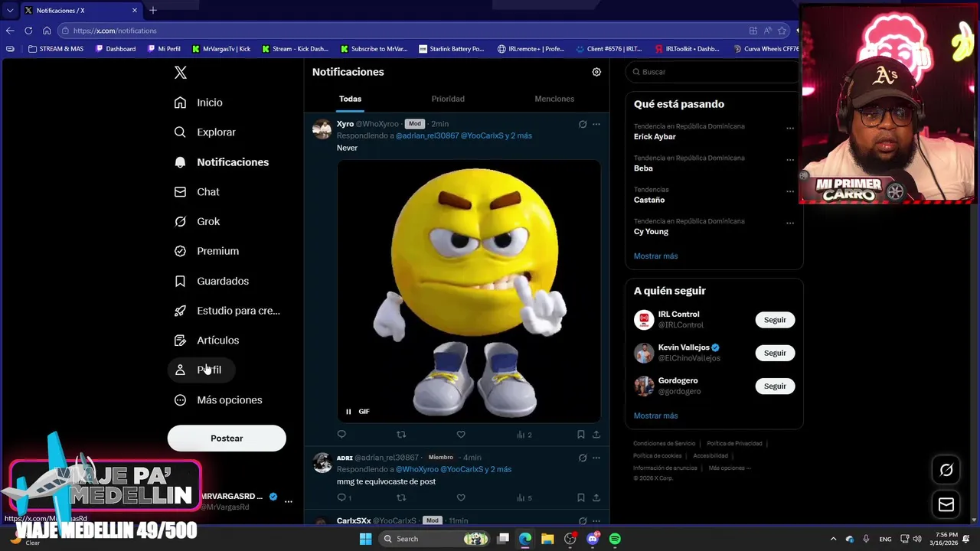Image resolution: width=980 pixels, height=551 pixels.
Task: Open more options on ADRI's post
Action: [596, 458]
